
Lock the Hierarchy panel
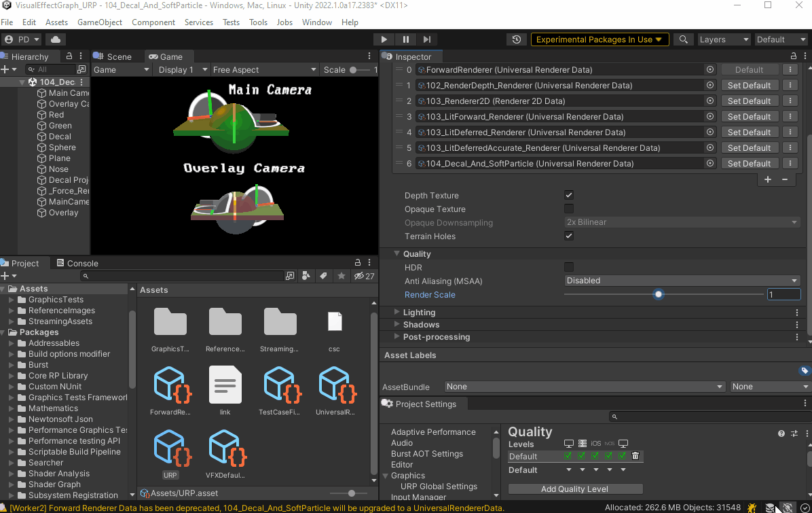point(69,56)
